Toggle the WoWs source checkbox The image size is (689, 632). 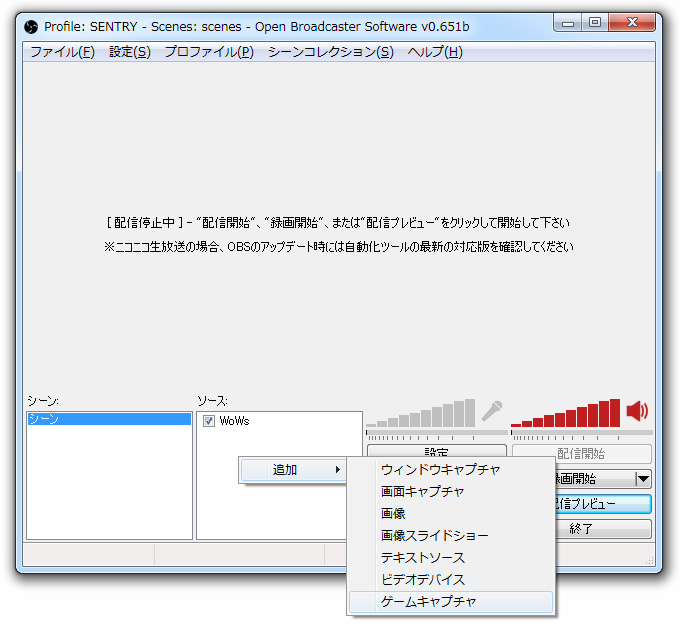[x=209, y=421]
